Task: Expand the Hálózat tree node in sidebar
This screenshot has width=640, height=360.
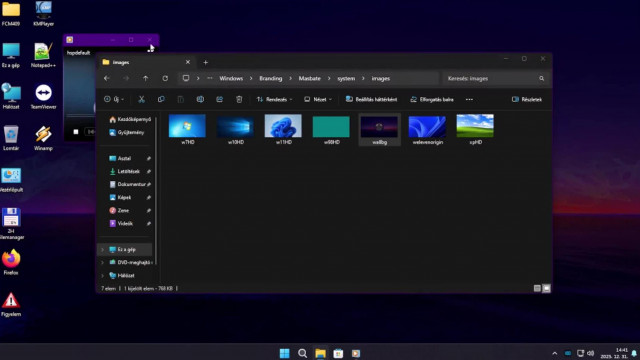Action: point(102,276)
